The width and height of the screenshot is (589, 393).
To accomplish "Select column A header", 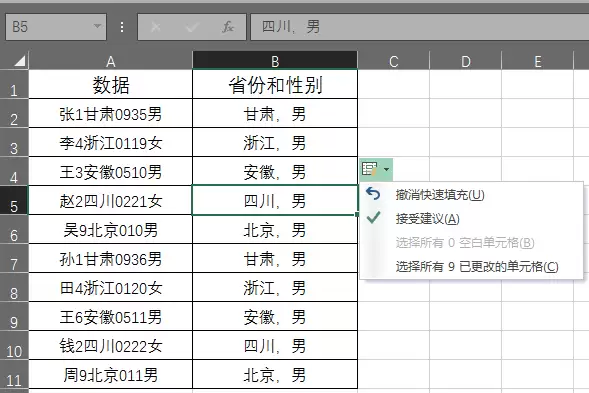I will pos(110,60).
